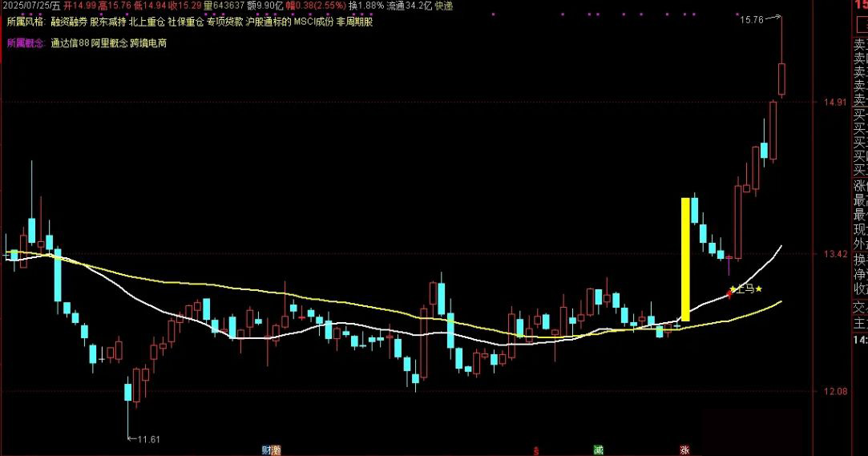Click the 收15.29 closing price
Image resolution: width=868 pixels, height=456 pixels.
pyautogui.click(x=185, y=6)
